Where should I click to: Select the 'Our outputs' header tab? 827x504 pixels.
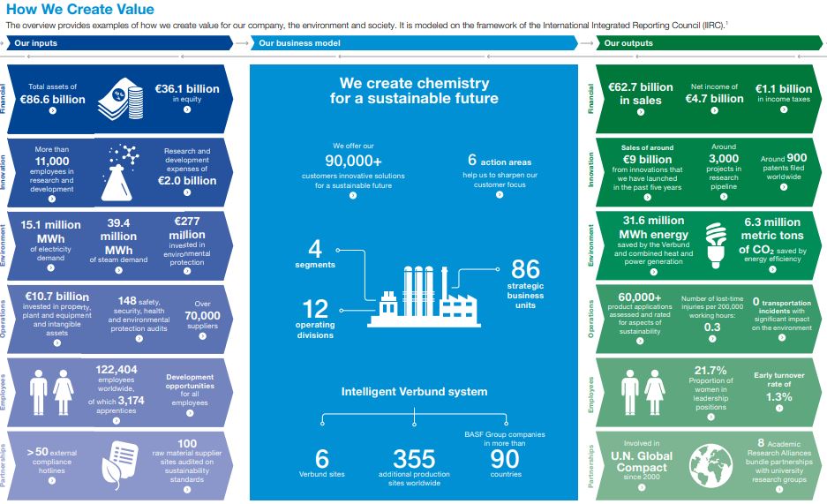coord(628,42)
